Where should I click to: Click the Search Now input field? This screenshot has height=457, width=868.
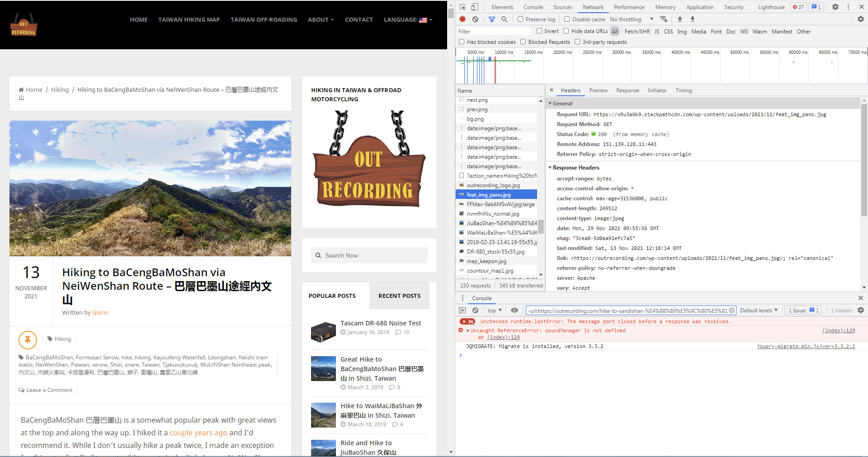click(369, 255)
